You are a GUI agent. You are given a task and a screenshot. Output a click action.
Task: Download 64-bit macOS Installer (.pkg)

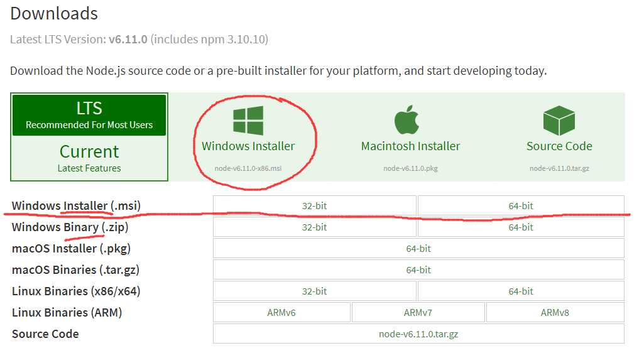point(418,248)
